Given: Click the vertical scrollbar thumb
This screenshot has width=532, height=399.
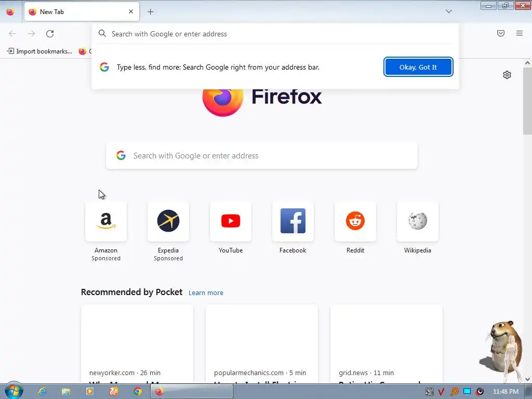Looking at the screenshot, I should pyautogui.click(x=527, y=100).
